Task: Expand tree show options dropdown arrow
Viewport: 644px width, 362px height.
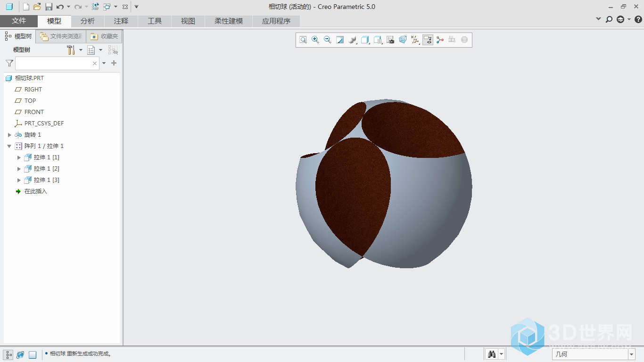Action: click(x=100, y=50)
